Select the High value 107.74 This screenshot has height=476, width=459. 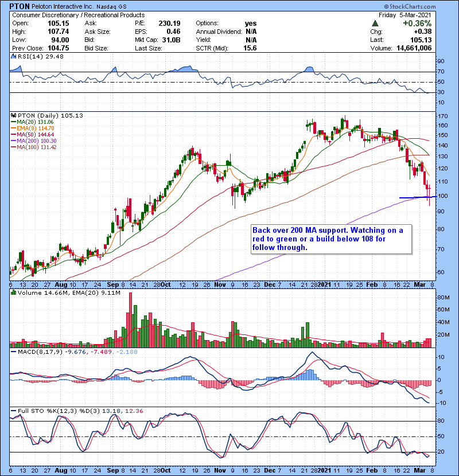(x=59, y=32)
